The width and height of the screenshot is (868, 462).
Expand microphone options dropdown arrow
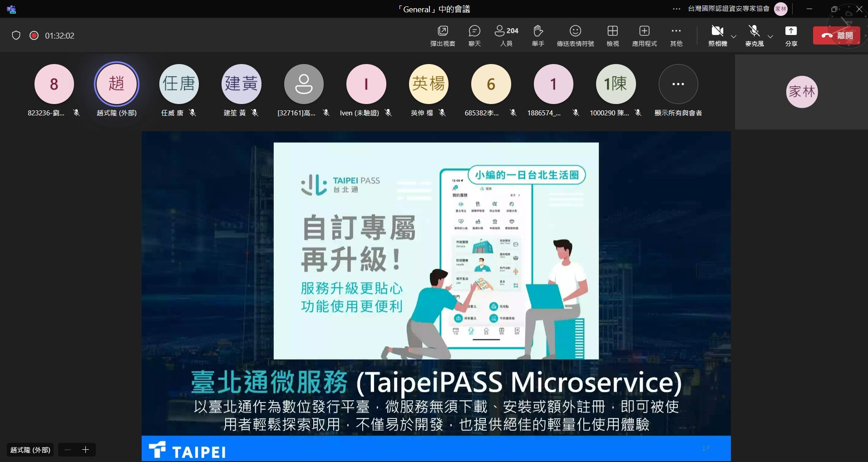[x=770, y=36]
